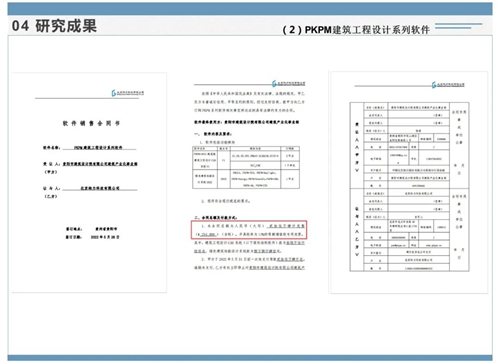500x363 pixels.
Task: Select the software module table in middle page
Action: click(x=246, y=167)
